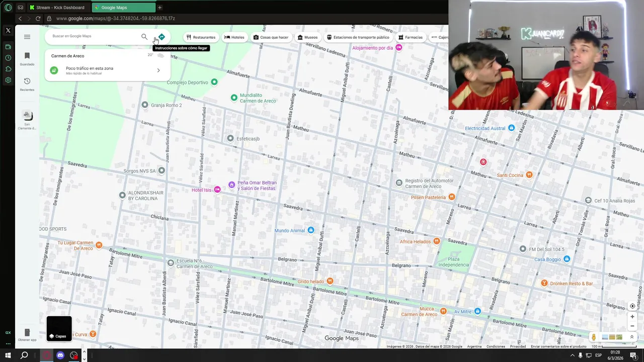Open the sidebar three-dot setup menu
Screen dimensions: 644x362
(8, 344)
